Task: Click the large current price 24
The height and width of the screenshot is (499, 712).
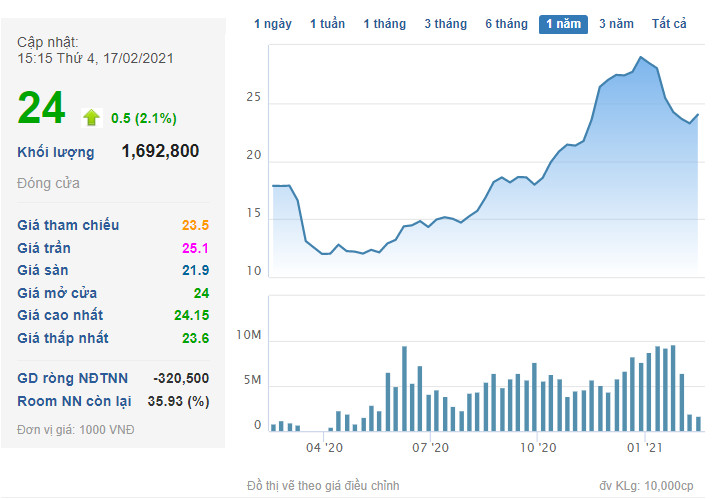Action: pos(42,108)
